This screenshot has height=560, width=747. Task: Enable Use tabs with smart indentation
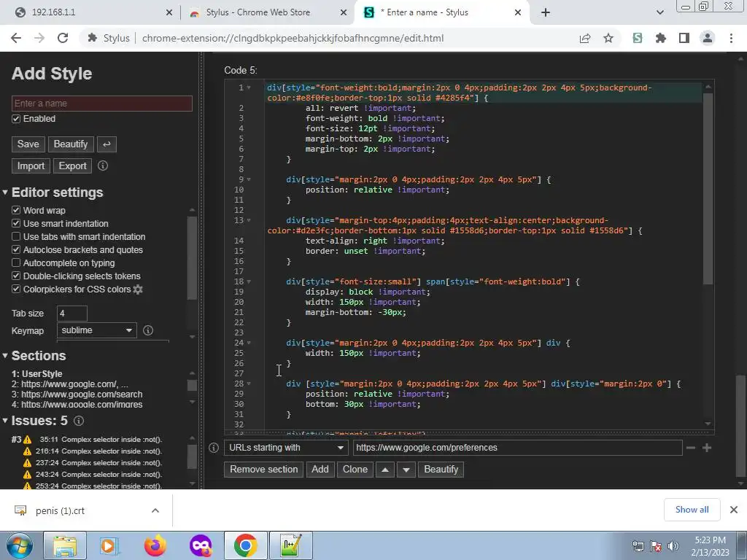pyautogui.click(x=16, y=237)
